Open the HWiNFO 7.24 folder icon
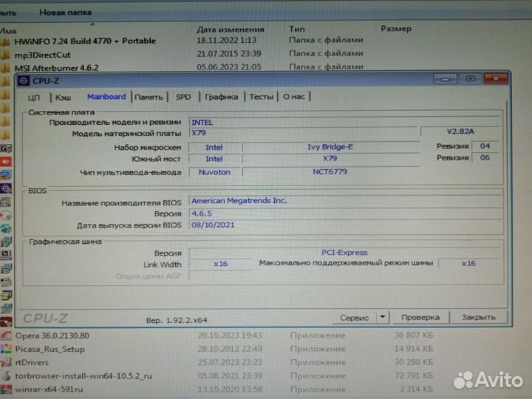 (x=7, y=41)
